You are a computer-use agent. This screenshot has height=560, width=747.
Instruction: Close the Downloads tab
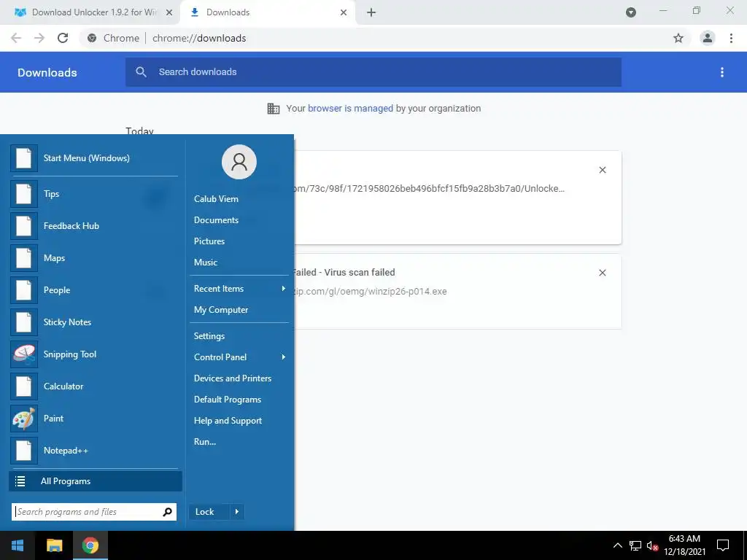pos(344,13)
